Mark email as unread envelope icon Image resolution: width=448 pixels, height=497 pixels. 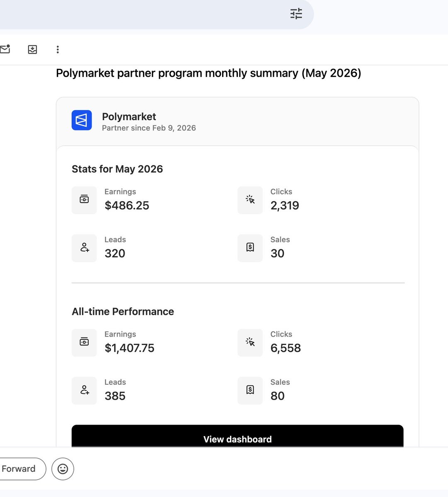(x=5, y=49)
